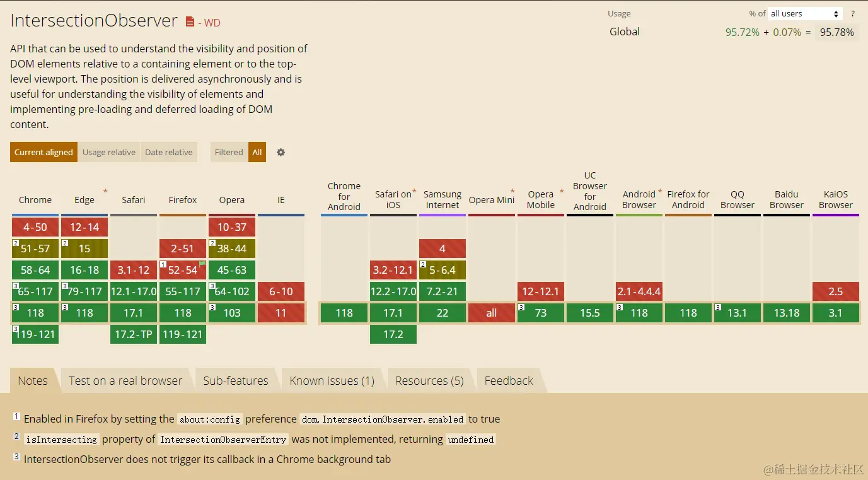Click the WD spec document icon
The height and width of the screenshot is (480, 868).
tap(190, 22)
